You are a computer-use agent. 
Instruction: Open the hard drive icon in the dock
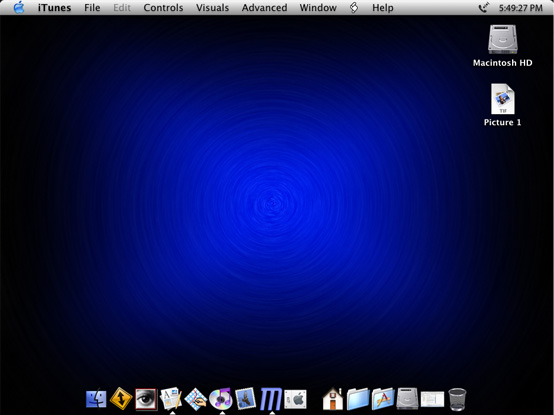point(407,399)
